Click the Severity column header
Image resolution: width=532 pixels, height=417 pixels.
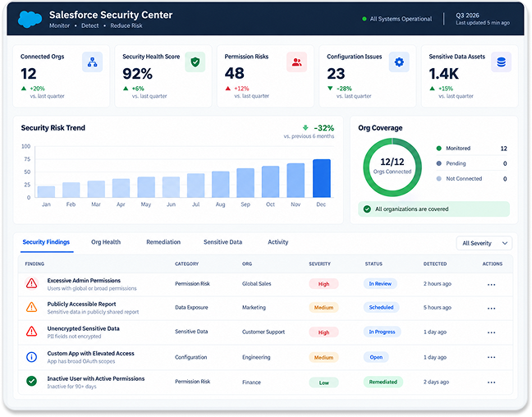point(319,264)
